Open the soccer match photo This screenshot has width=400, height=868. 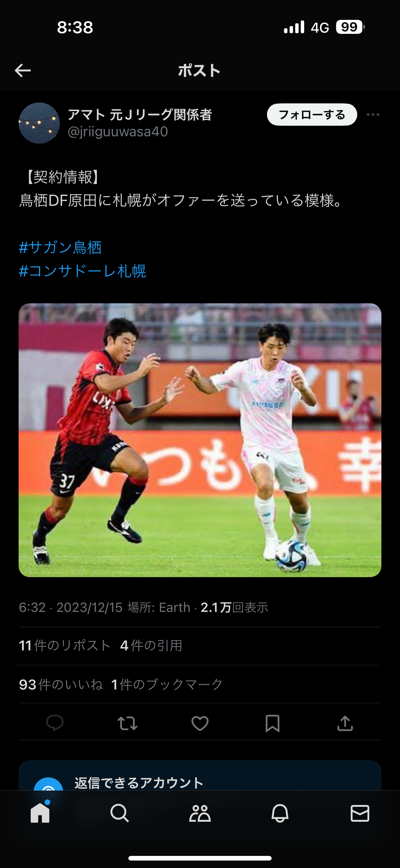tap(200, 440)
